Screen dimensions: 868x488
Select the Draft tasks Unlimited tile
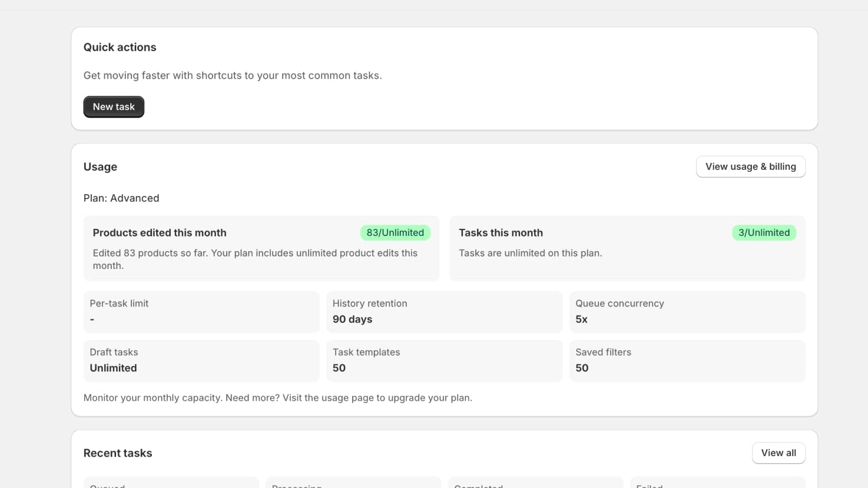click(x=201, y=361)
